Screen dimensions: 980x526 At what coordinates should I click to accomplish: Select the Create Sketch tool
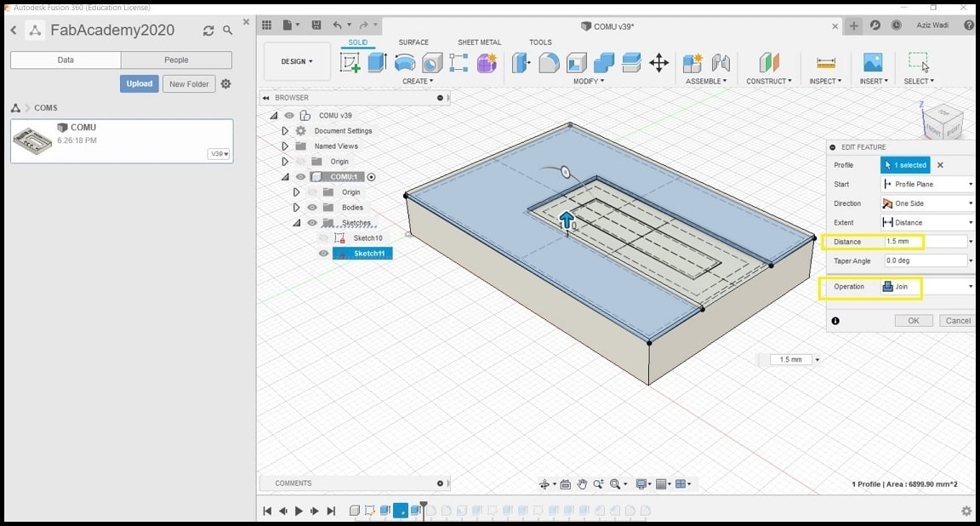(x=350, y=63)
